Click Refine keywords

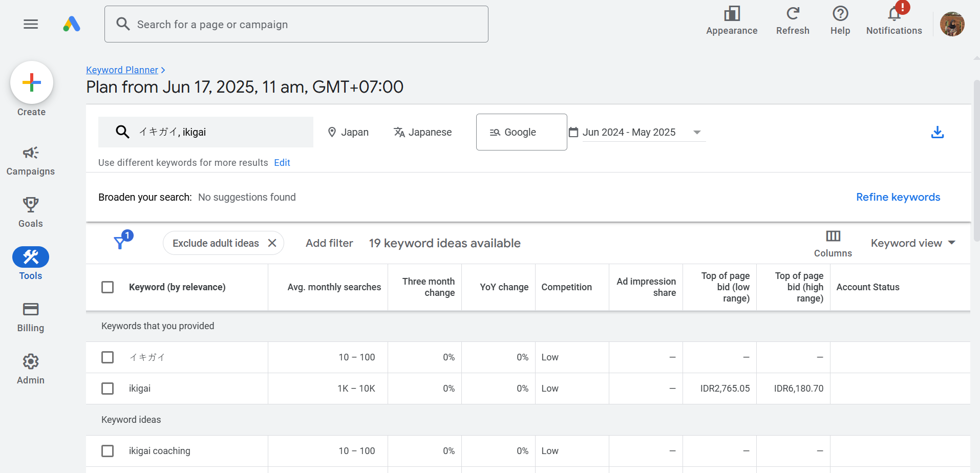[x=898, y=197]
